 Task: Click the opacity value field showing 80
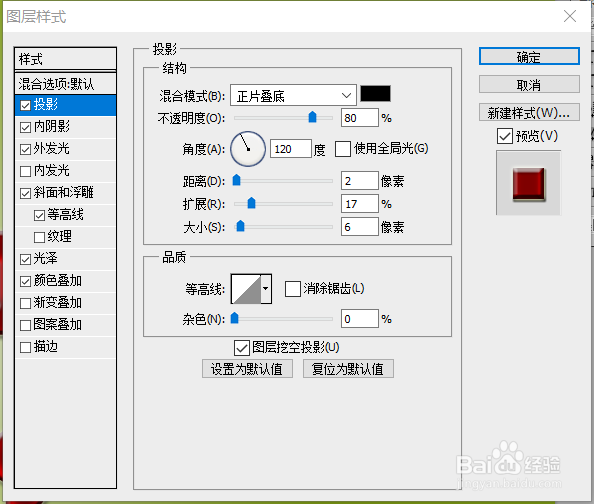tap(360, 118)
